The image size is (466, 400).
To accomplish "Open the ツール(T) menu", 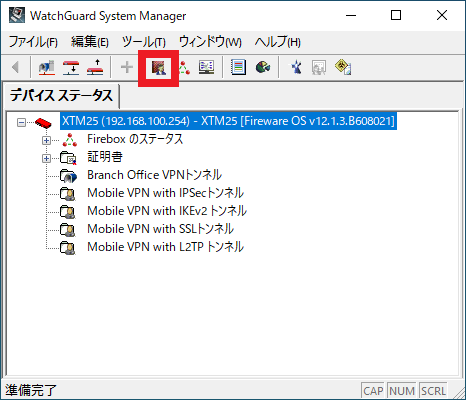I will 144,42.
